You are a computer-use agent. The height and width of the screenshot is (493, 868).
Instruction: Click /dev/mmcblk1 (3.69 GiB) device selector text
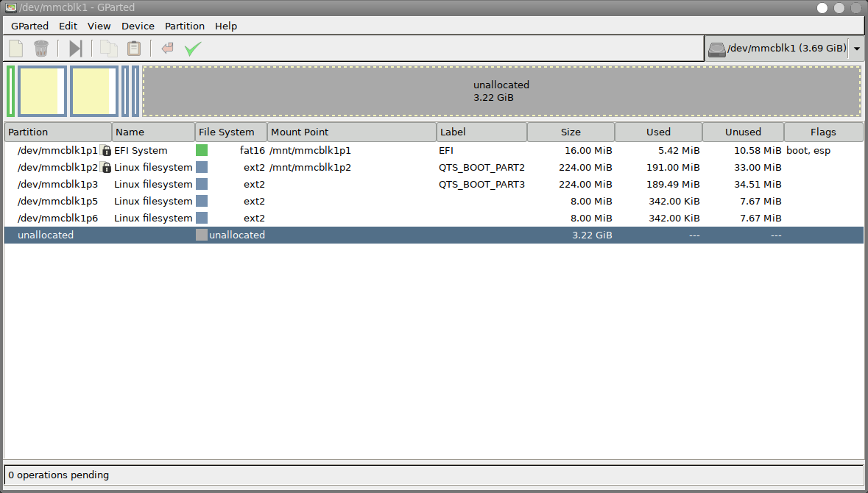pyautogui.click(x=786, y=48)
